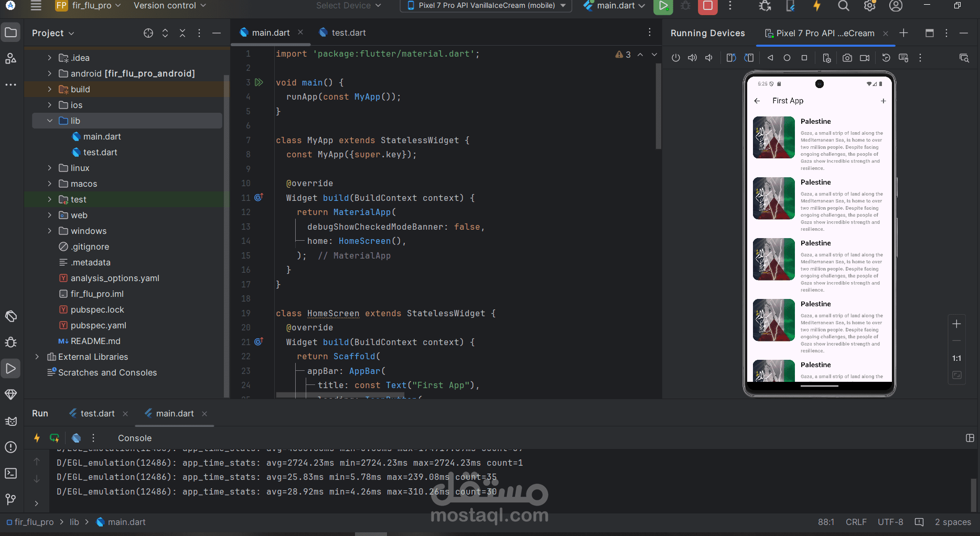Click the emulator Home circle button
The image size is (980, 536).
click(x=787, y=58)
